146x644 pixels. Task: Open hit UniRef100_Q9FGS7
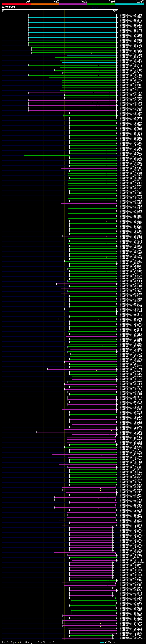(131, 37)
